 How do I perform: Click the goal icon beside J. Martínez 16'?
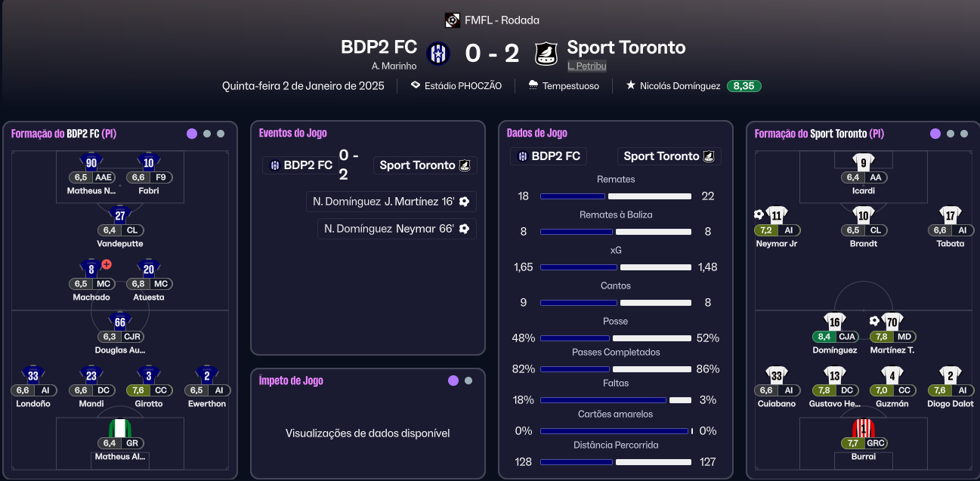click(464, 202)
